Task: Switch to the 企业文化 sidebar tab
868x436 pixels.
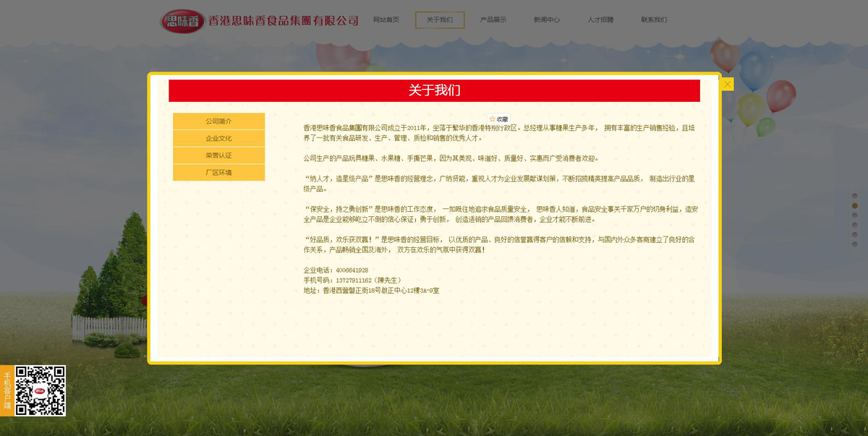Action: [218, 138]
